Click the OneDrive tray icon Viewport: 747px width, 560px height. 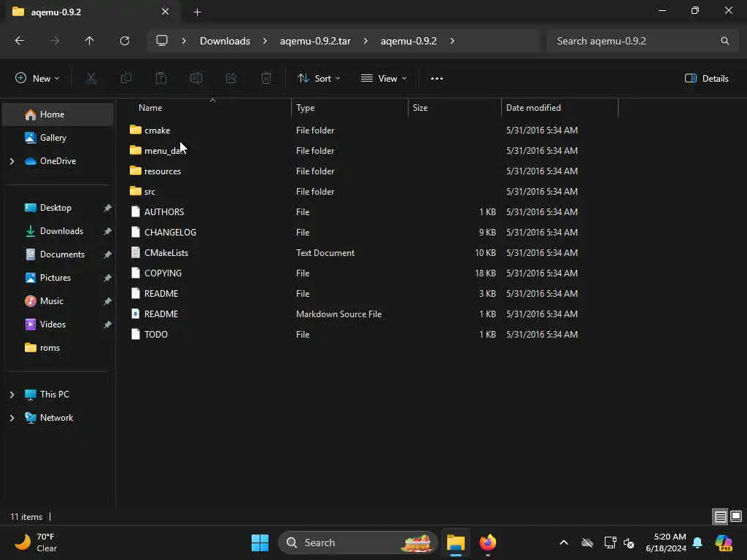coord(587,542)
